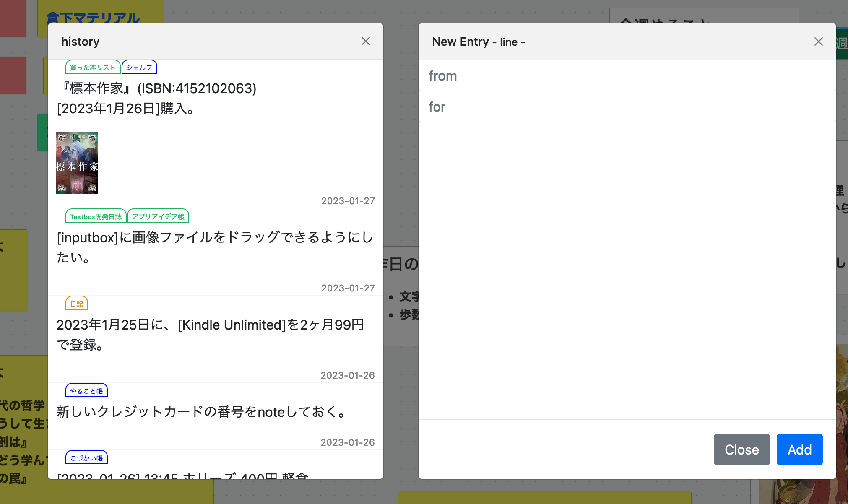Open the アプリアイデア帳 tag
Screen dimensions: 848x504
point(158,216)
